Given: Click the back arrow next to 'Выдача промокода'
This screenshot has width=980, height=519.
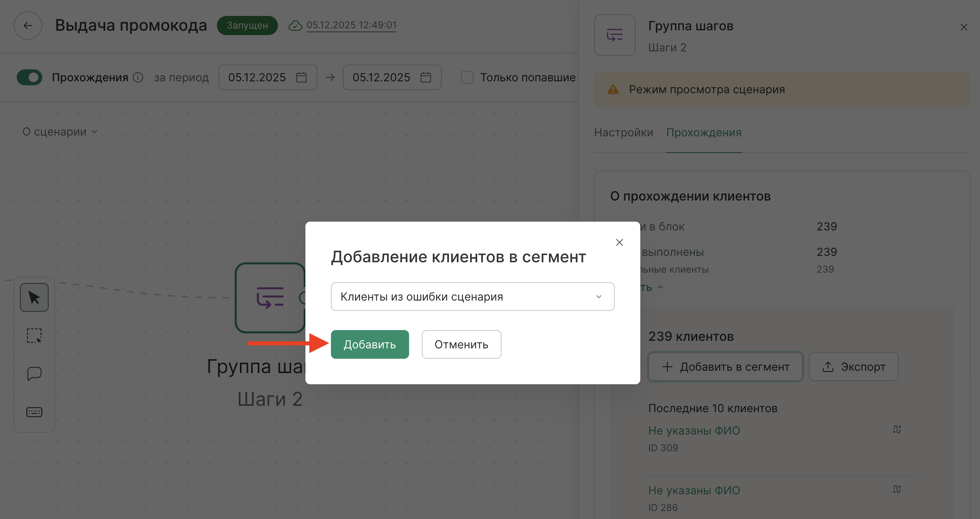Looking at the screenshot, I should coord(28,25).
